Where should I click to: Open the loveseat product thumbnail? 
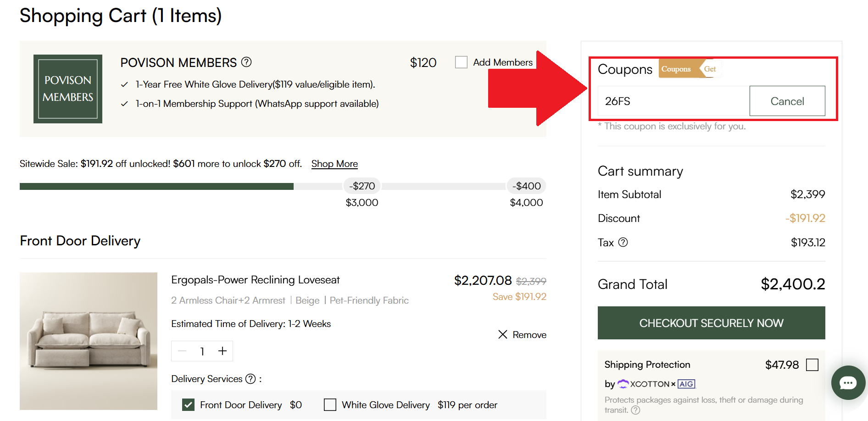coord(89,341)
